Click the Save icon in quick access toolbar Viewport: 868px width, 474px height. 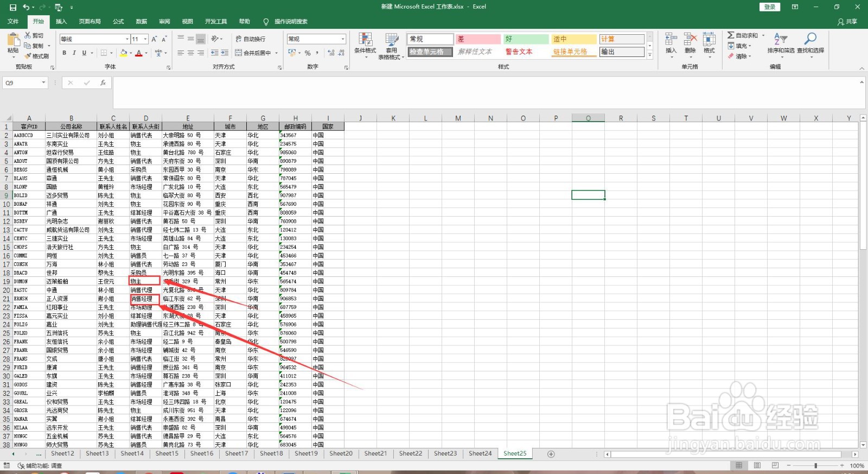12,7
